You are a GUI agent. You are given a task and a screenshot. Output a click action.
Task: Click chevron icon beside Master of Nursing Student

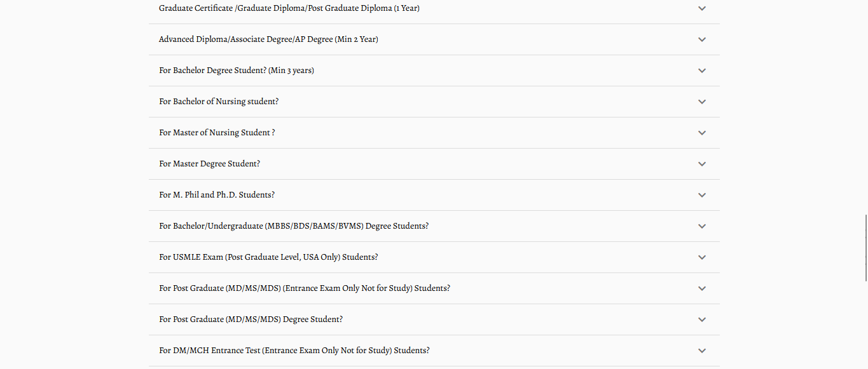click(x=702, y=133)
